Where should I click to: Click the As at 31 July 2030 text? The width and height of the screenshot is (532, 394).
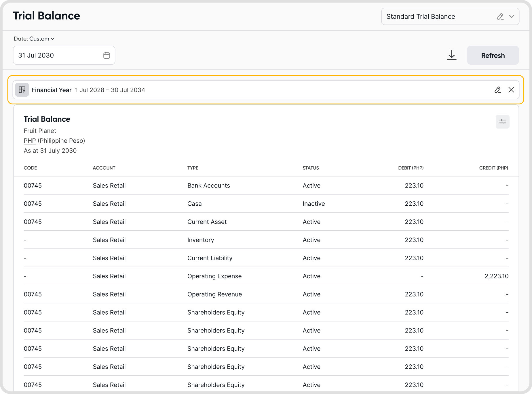[x=50, y=151]
